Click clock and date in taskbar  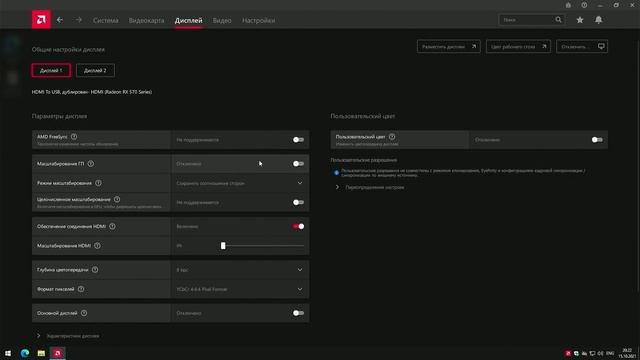click(x=627, y=353)
